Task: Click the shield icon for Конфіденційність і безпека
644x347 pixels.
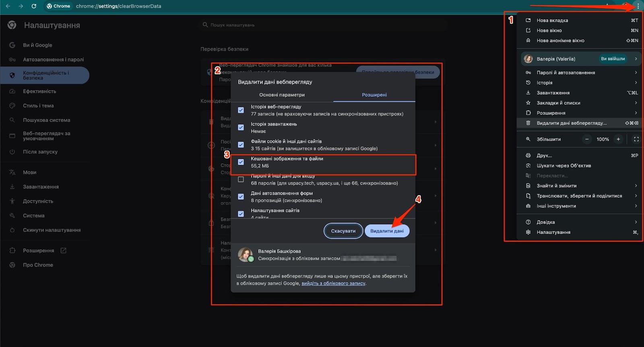Action: tap(12, 75)
